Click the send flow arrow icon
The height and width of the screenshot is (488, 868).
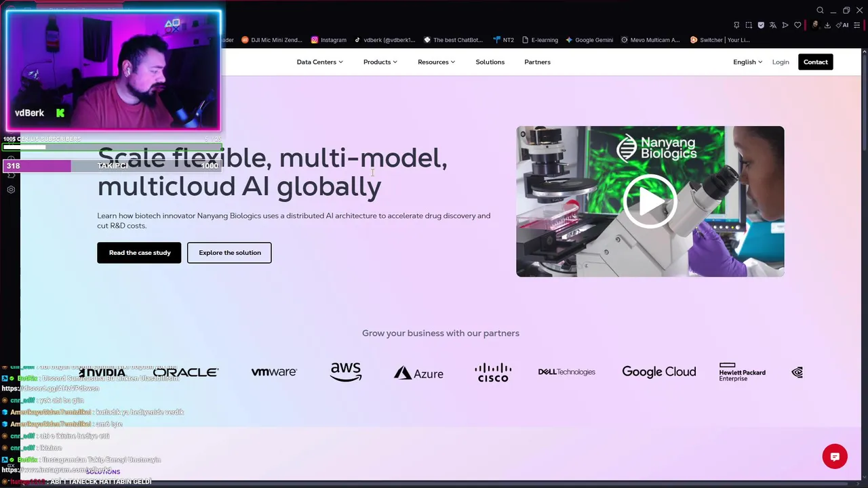click(785, 25)
